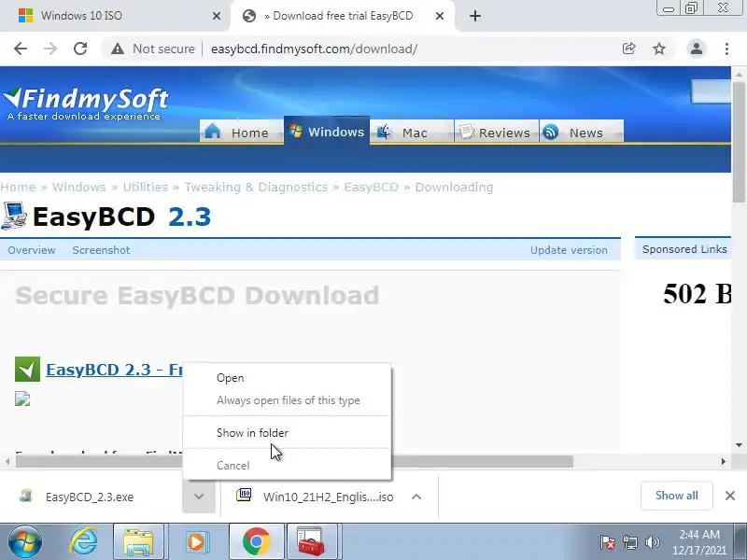Open a new browser tab
Image resolution: width=747 pixels, height=560 pixels.
[x=475, y=16]
